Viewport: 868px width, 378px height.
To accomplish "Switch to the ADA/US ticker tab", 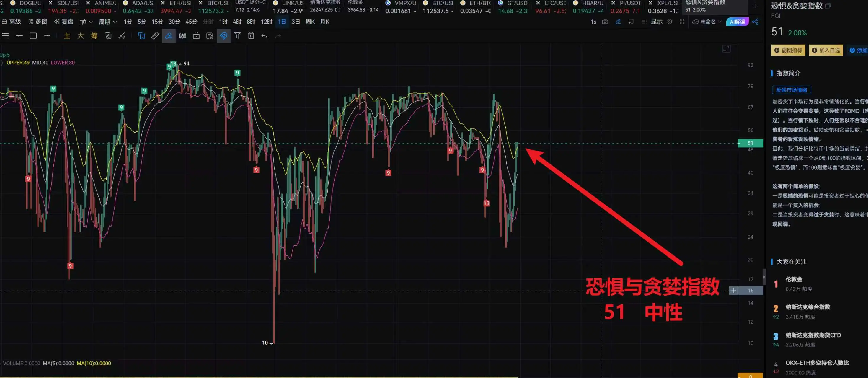I will (x=139, y=7).
